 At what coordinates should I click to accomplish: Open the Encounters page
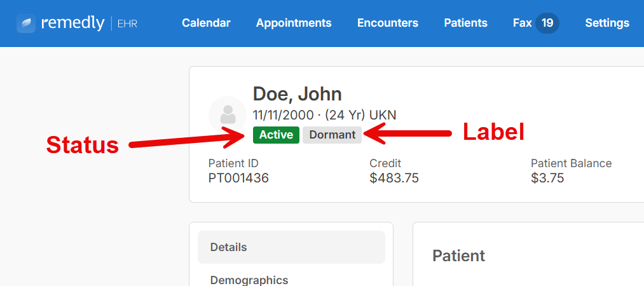point(388,23)
